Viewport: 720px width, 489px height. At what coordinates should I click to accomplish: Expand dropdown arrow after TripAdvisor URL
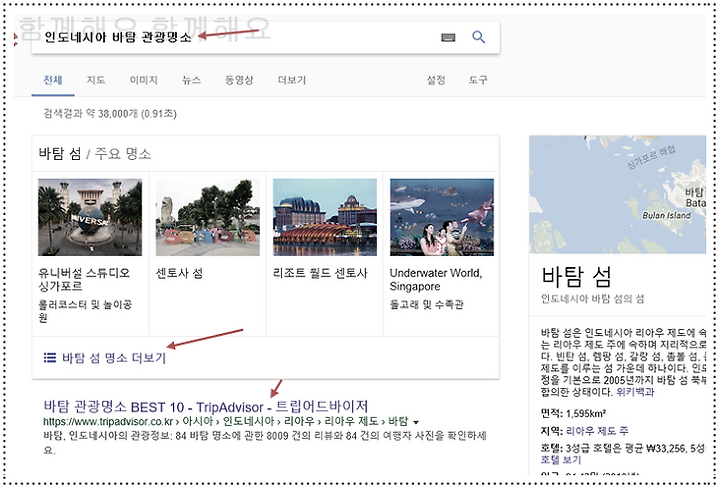pyautogui.click(x=416, y=422)
